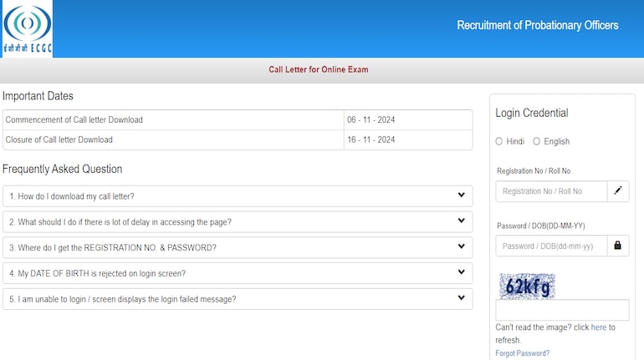Click the 16 - 11 - 2024 closure date cell
This screenshot has height=360, width=644.
[x=371, y=139]
